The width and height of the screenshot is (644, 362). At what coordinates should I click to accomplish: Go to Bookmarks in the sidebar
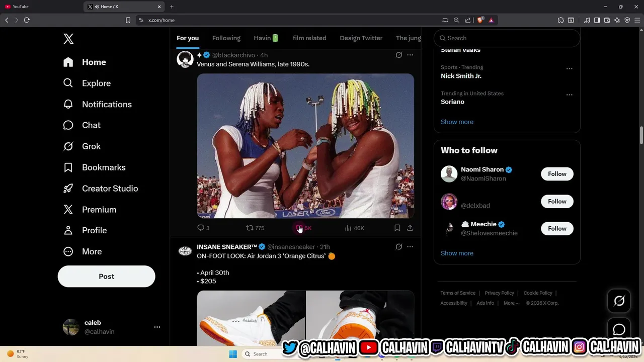tap(95, 167)
